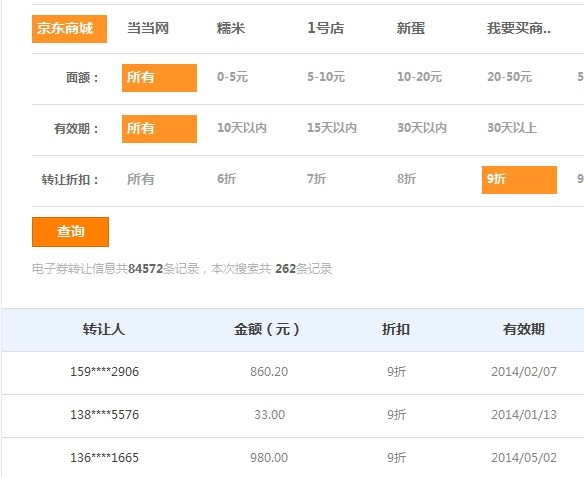Screen dimensions: 584x477
Task: Open the listing from seller 159****2906
Action: click(105, 372)
